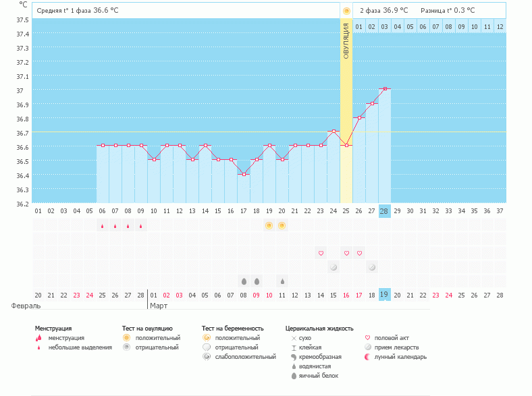Click the кремообразная cervical fluid legend icon
Screen dimensions: 532x396
(293, 357)
